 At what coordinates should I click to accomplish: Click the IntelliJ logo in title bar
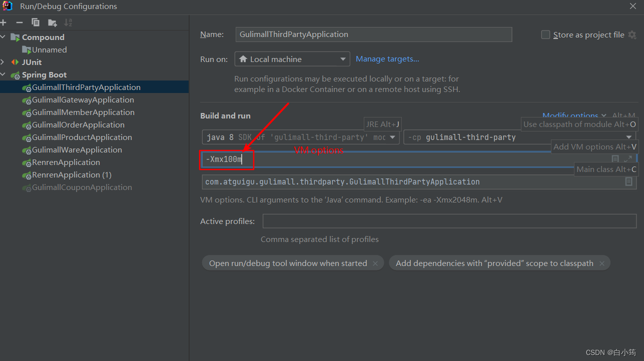(x=7, y=6)
